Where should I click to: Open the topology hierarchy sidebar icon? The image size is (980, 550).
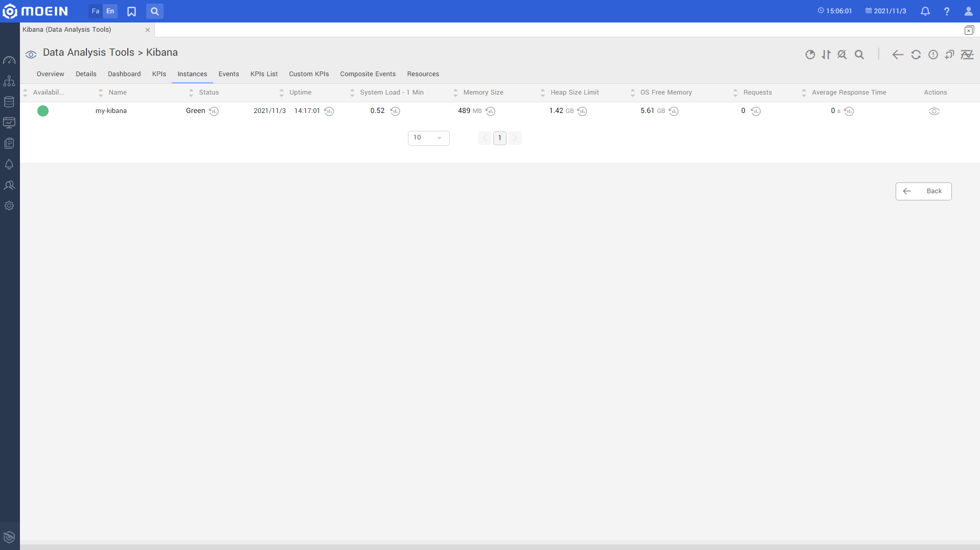(x=9, y=81)
